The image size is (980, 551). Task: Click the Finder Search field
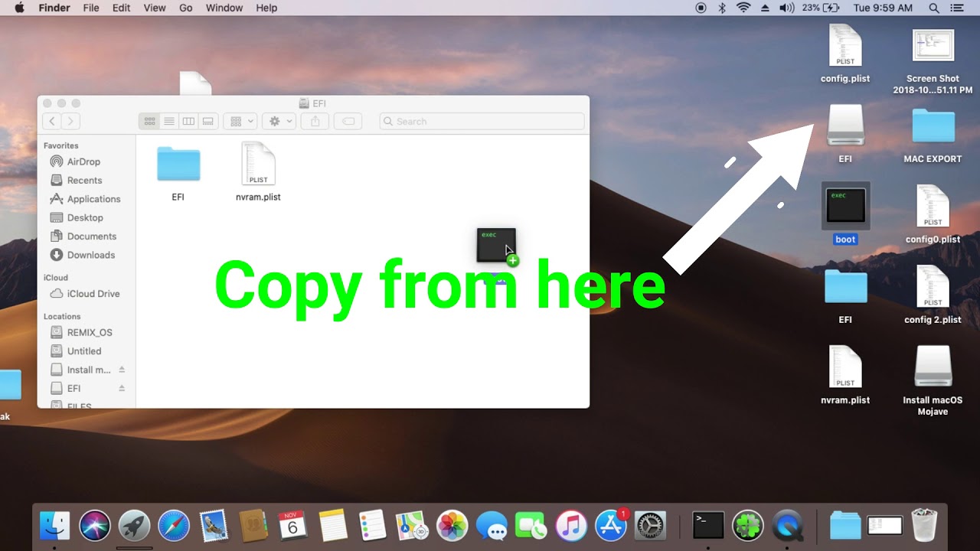coord(482,121)
